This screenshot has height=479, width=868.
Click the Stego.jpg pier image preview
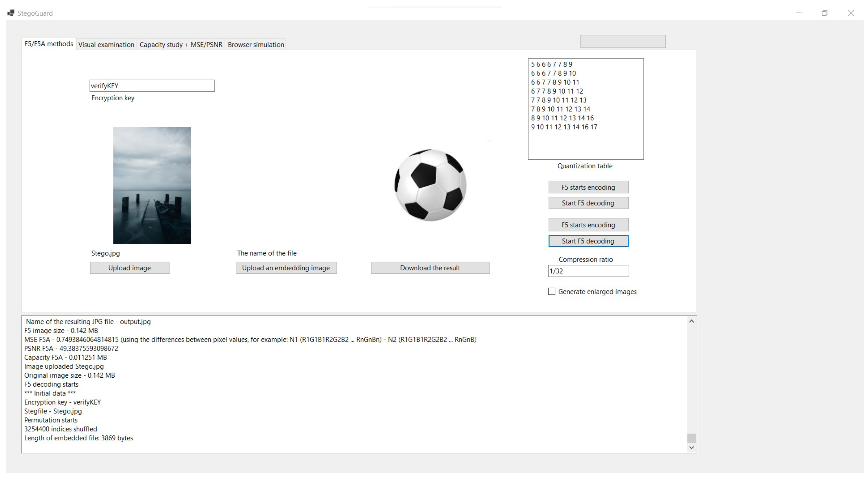tap(152, 185)
